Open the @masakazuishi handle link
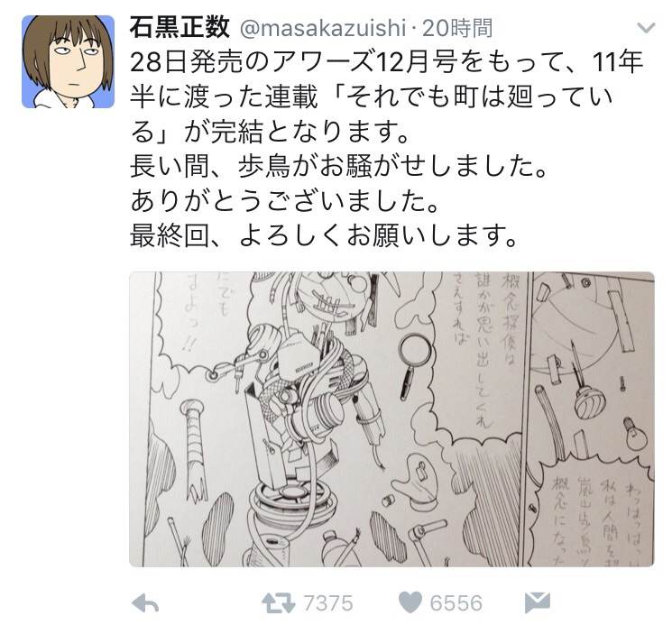This screenshot has width=672, height=634. tap(323, 29)
